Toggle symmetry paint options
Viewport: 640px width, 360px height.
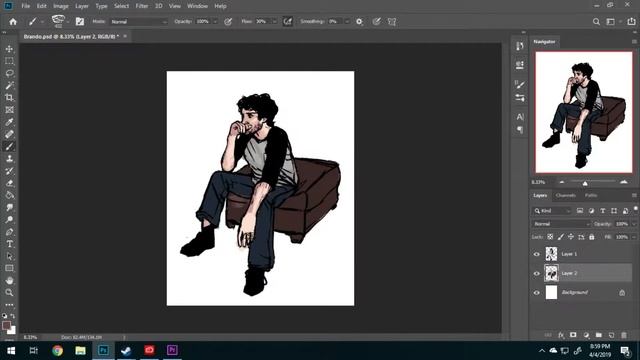click(x=392, y=22)
